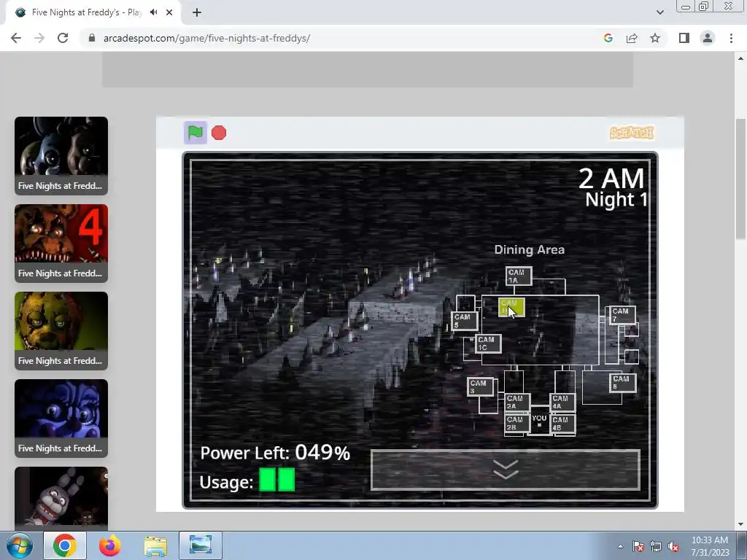Open the taskbar clock and date
The image size is (747, 560).
pyautogui.click(x=710, y=546)
